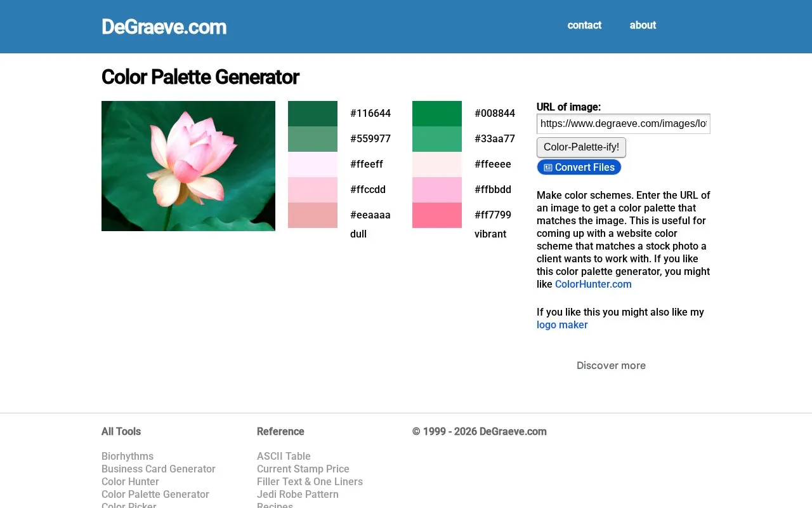The image size is (812, 508).
Task: Pick the dull #ffeeff pale pink swatch
Action: (313, 164)
